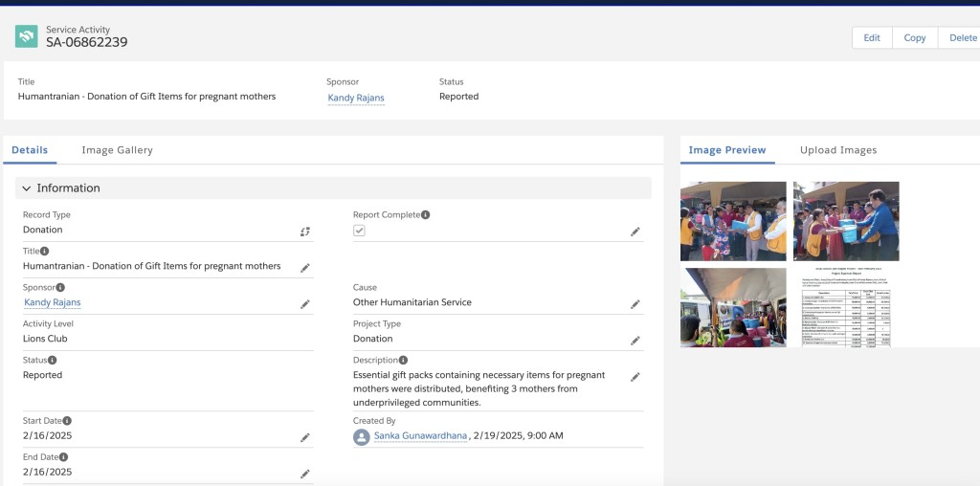Click the Report Complete info icon
This screenshot has width=980, height=486.
pos(425,214)
